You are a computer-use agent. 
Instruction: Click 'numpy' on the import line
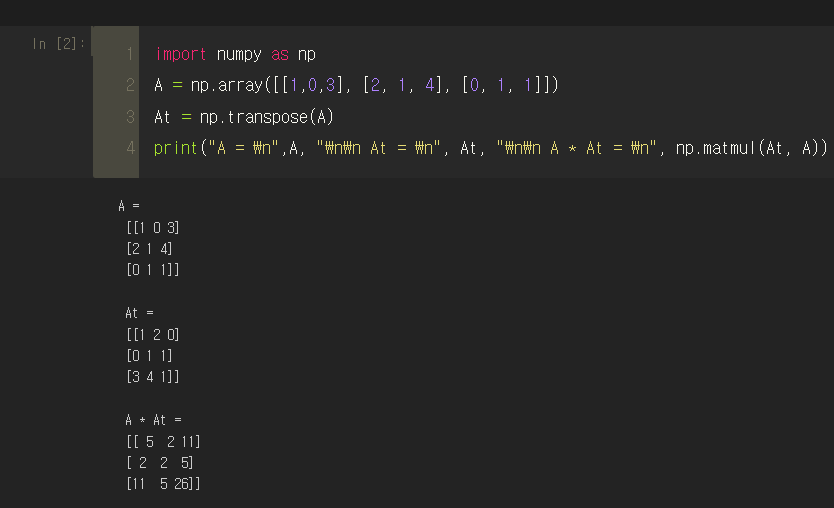[239, 55]
